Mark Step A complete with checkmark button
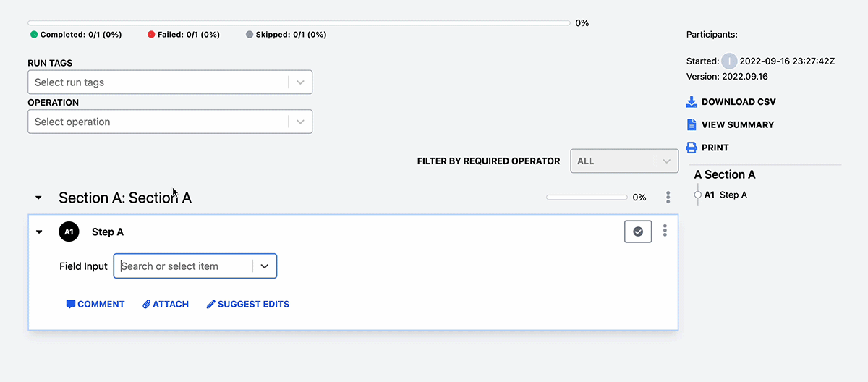The width and height of the screenshot is (868, 382). [638, 232]
